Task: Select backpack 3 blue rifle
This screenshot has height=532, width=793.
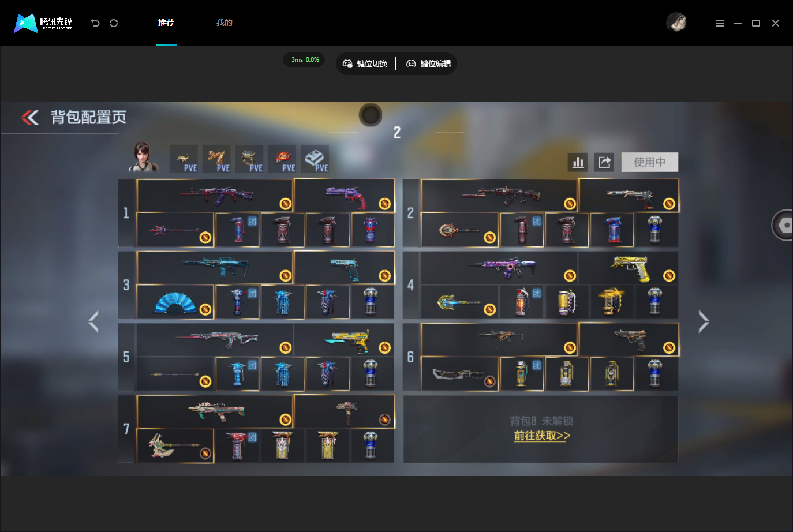Action: tap(215, 267)
